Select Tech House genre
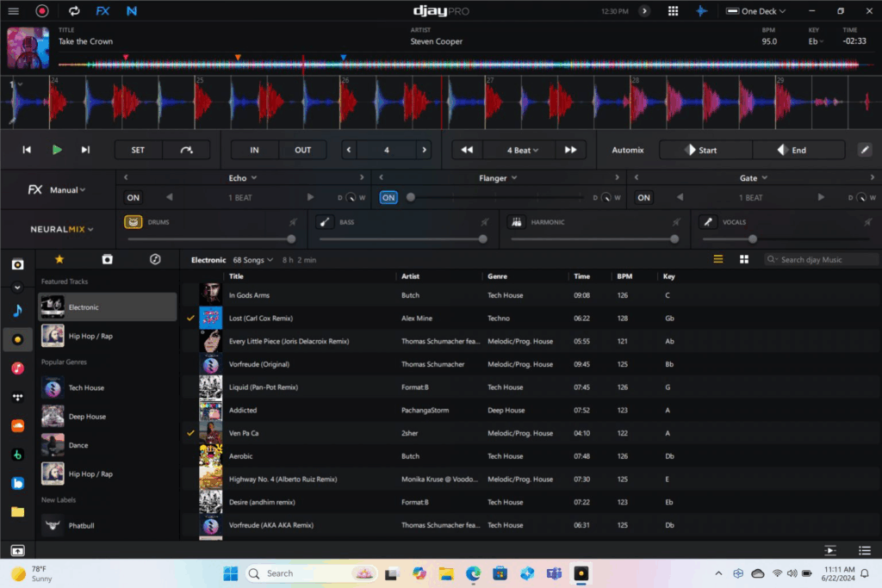 108,388
